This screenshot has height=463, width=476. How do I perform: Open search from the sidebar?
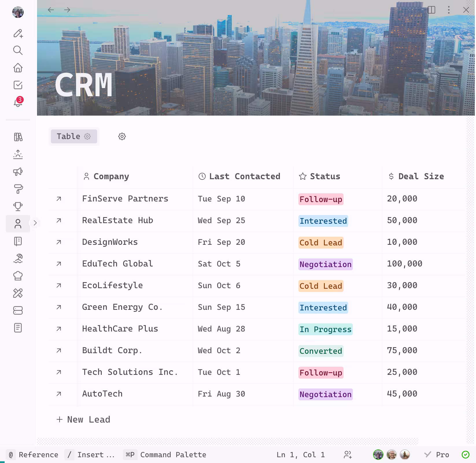(x=18, y=51)
